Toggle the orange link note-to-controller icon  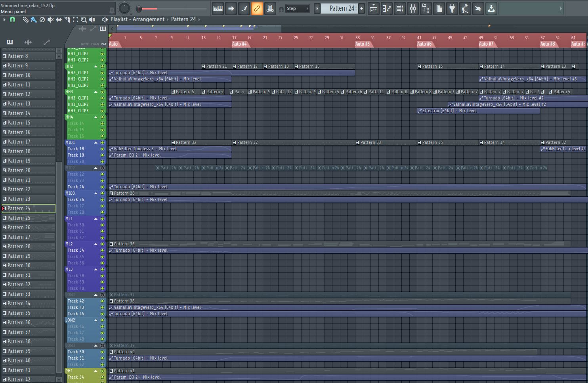pos(257,8)
